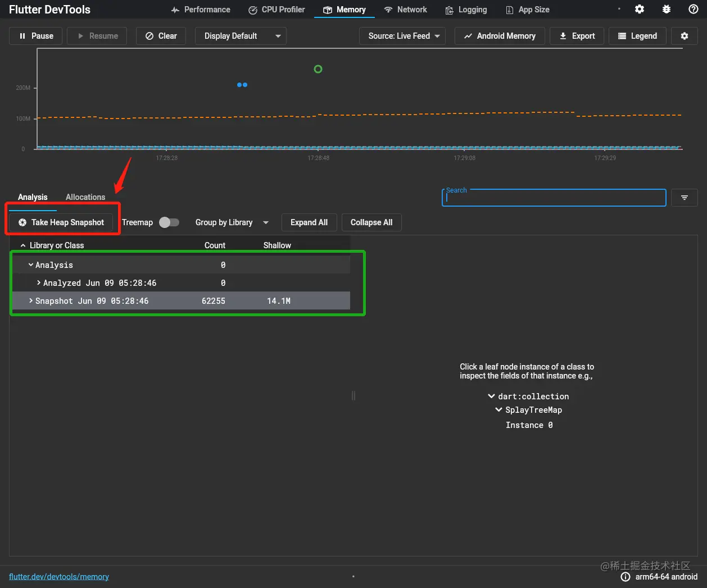Open the Logging tab
707x588 pixels.
tap(466, 10)
